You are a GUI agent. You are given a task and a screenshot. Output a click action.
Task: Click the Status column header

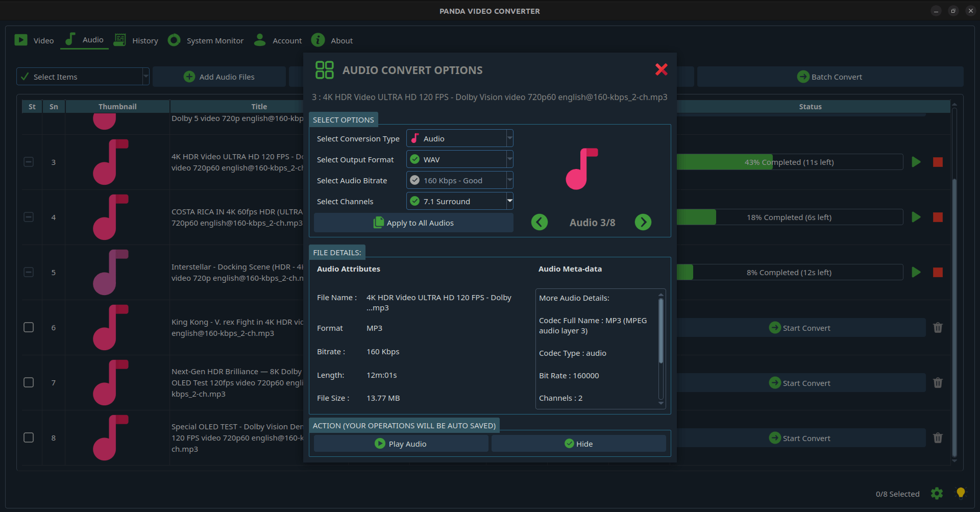(810, 106)
